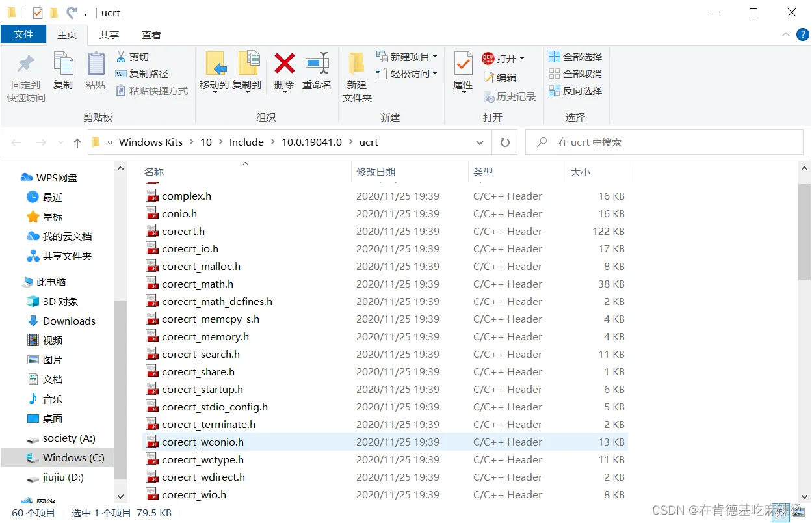Navigate to Include in the breadcrumb path
The image size is (812, 523).
[246, 142]
